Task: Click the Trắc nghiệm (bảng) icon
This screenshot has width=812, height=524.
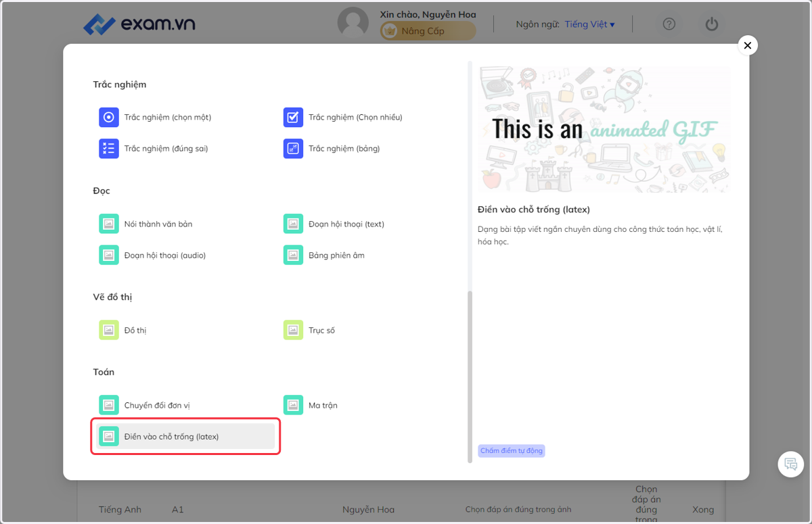Action: (x=293, y=148)
